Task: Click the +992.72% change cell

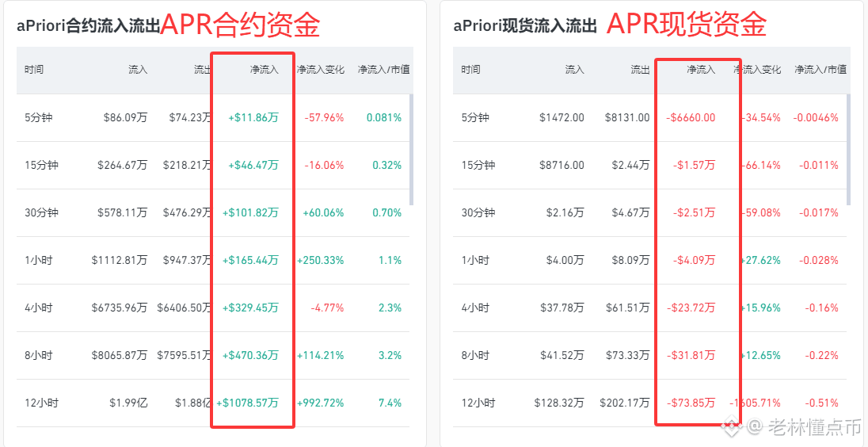Action: 321,403
